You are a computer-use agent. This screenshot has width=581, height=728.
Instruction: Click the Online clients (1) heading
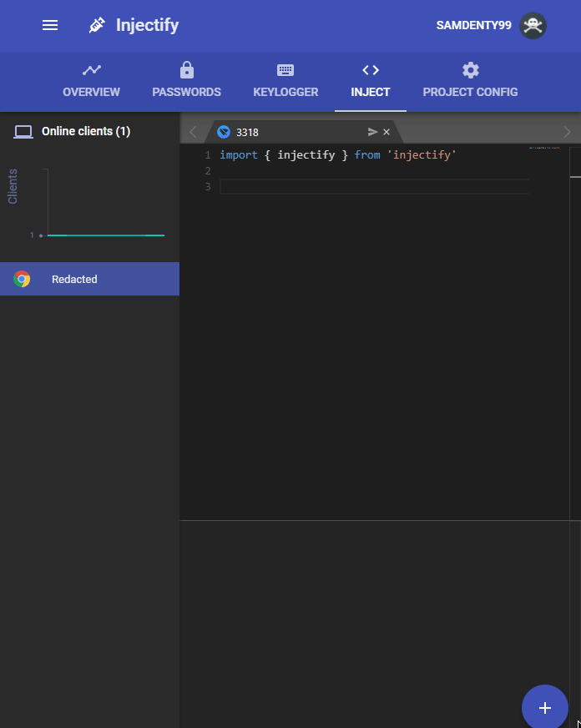[x=86, y=131]
